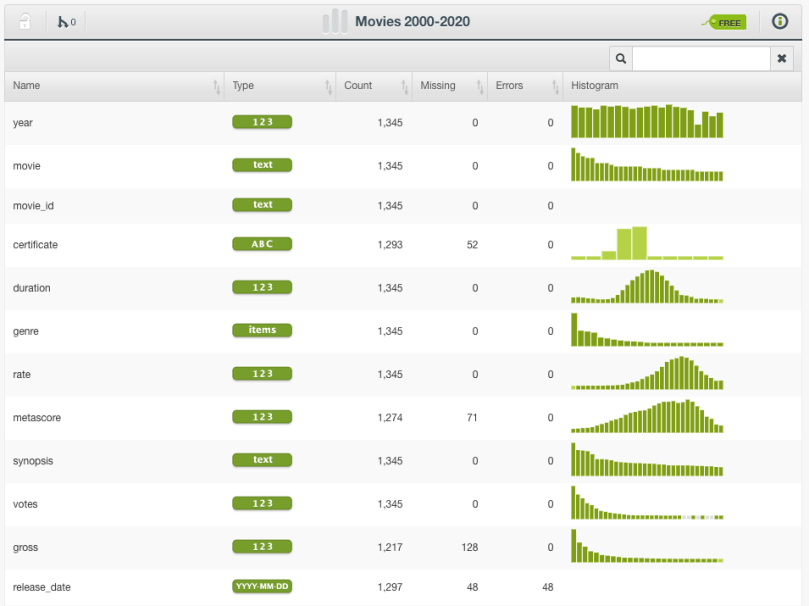Toggle sorting on the Count column
Image resolution: width=809 pixels, height=606 pixels.
405,88
